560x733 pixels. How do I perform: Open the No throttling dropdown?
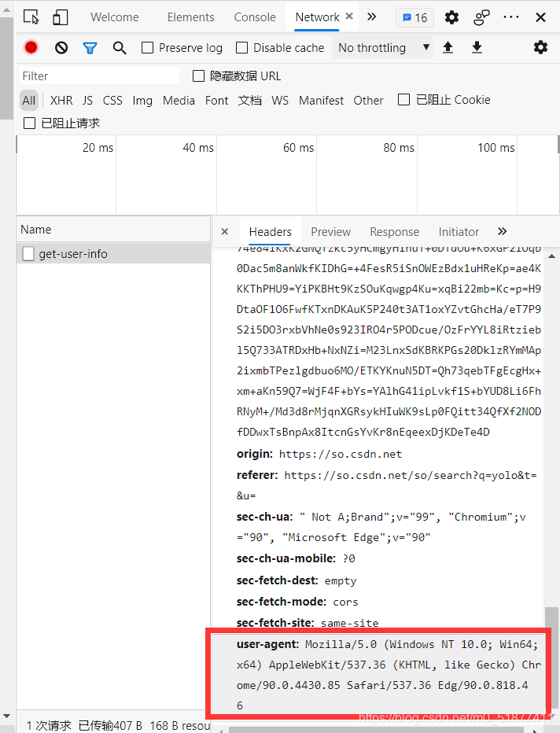click(x=382, y=48)
